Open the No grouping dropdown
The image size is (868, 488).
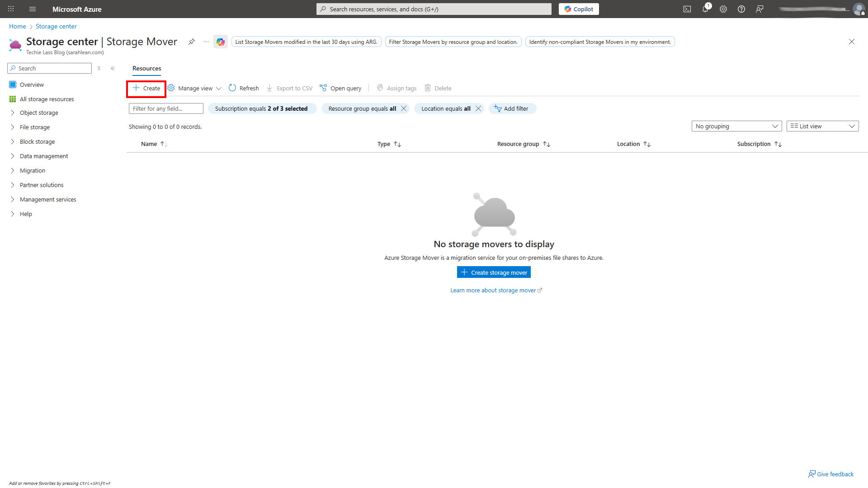(x=736, y=126)
